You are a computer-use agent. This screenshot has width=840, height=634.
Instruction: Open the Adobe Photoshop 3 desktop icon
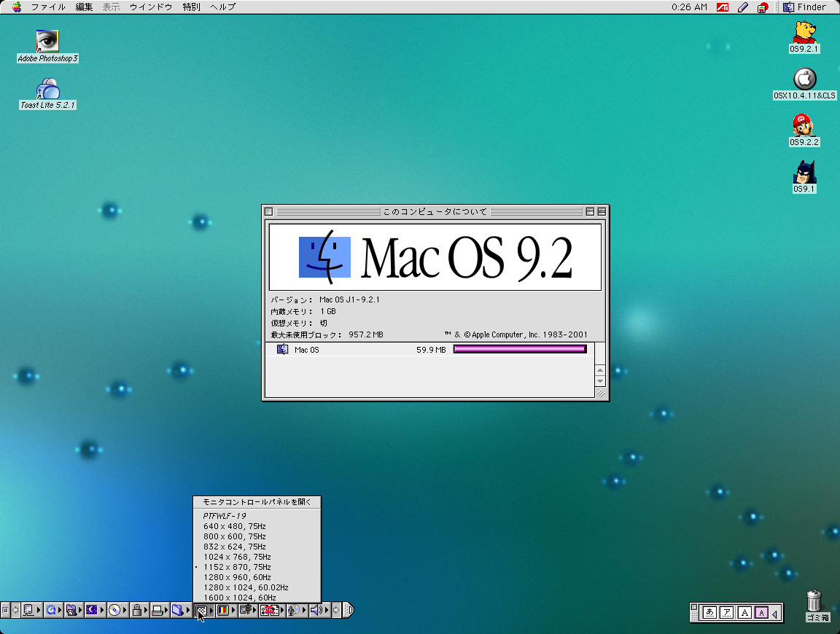click(x=47, y=41)
